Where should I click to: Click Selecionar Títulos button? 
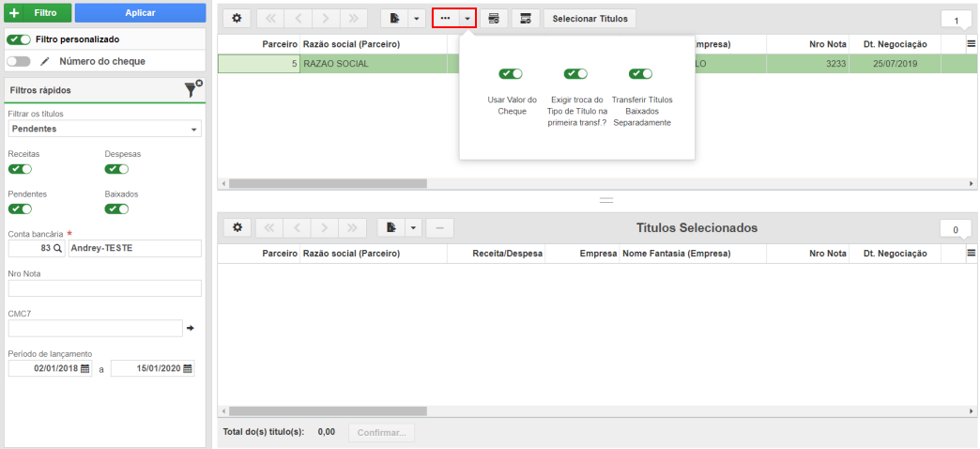pyautogui.click(x=590, y=19)
